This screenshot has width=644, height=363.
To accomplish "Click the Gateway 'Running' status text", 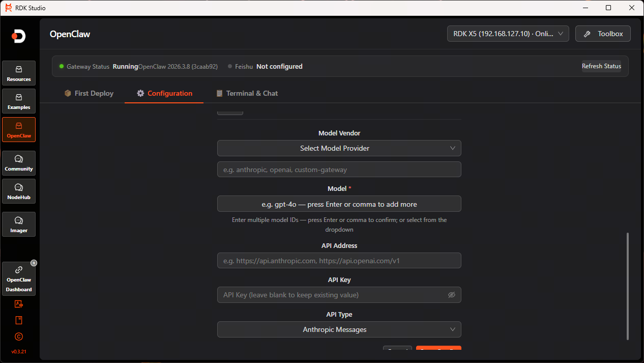I will [125, 66].
